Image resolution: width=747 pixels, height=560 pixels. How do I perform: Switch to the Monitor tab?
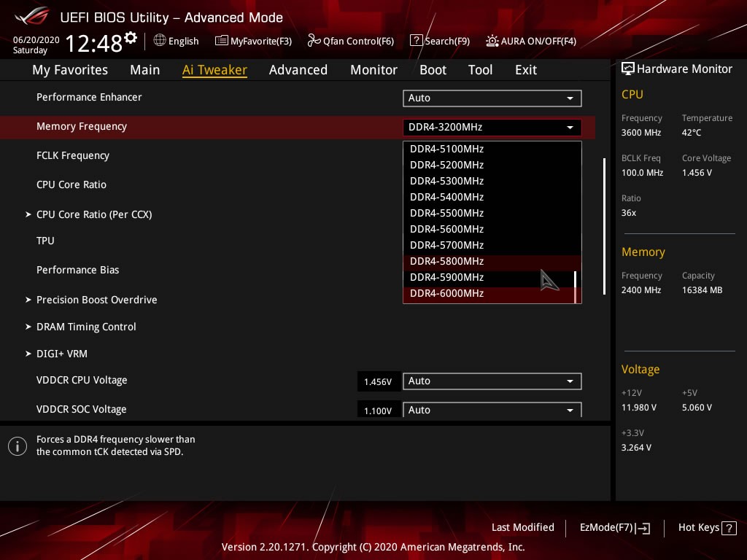(373, 70)
